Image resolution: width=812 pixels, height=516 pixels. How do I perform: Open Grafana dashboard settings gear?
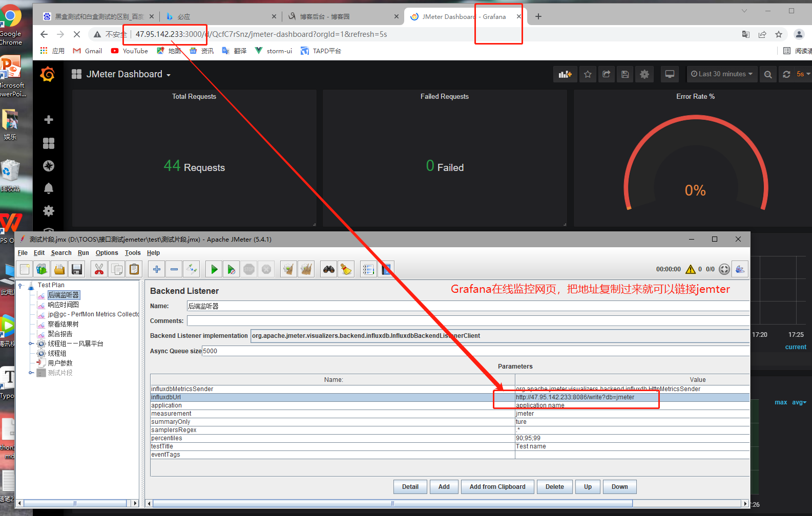644,74
